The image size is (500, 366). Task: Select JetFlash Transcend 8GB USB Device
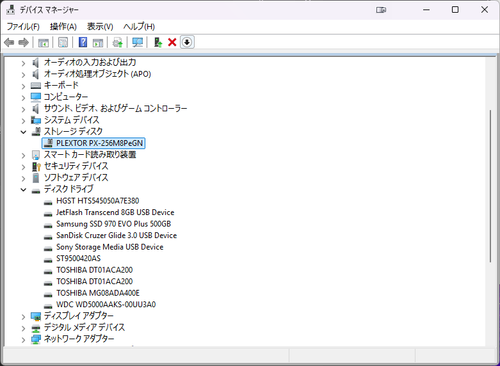(115, 212)
